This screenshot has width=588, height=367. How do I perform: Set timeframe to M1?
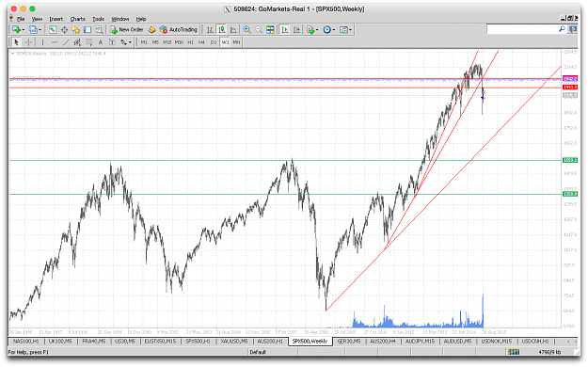[144, 42]
